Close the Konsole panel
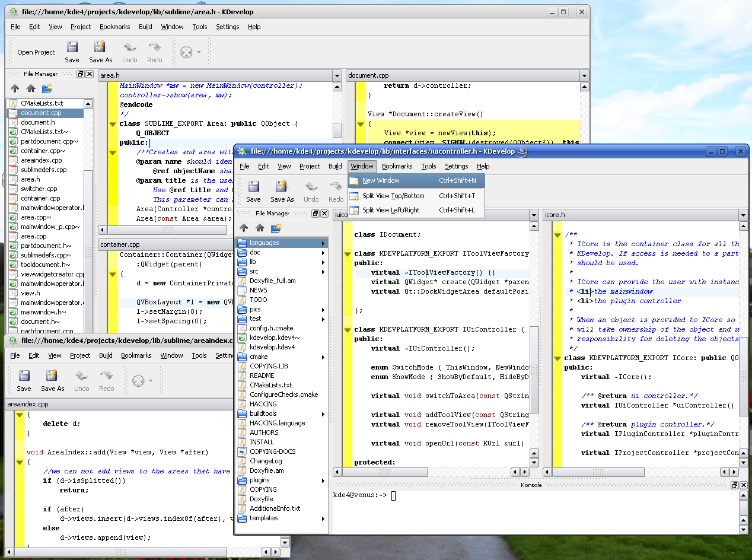The height and width of the screenshot is (560, 752). coord(744,485)
